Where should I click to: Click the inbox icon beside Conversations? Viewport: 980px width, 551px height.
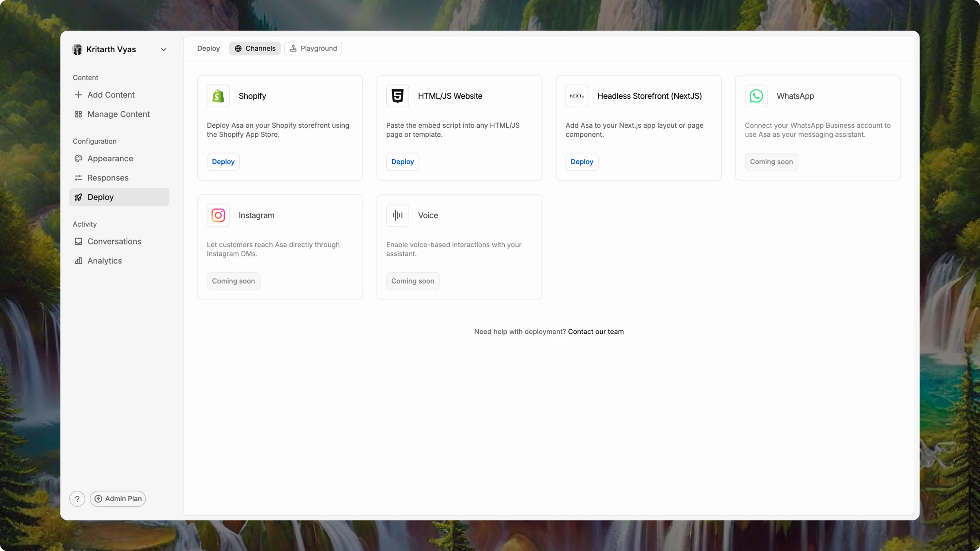click(78, 242)
